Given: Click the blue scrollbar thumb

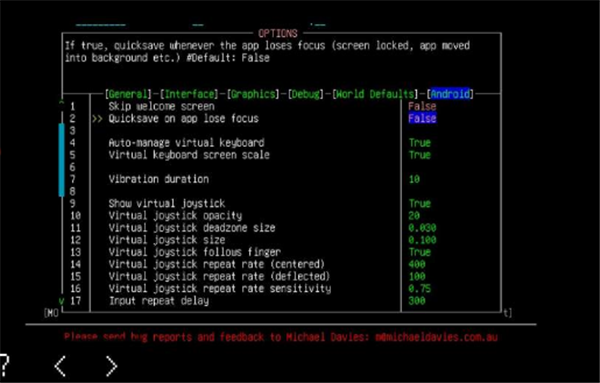Looking at the screenshot, I should [61, 160].
